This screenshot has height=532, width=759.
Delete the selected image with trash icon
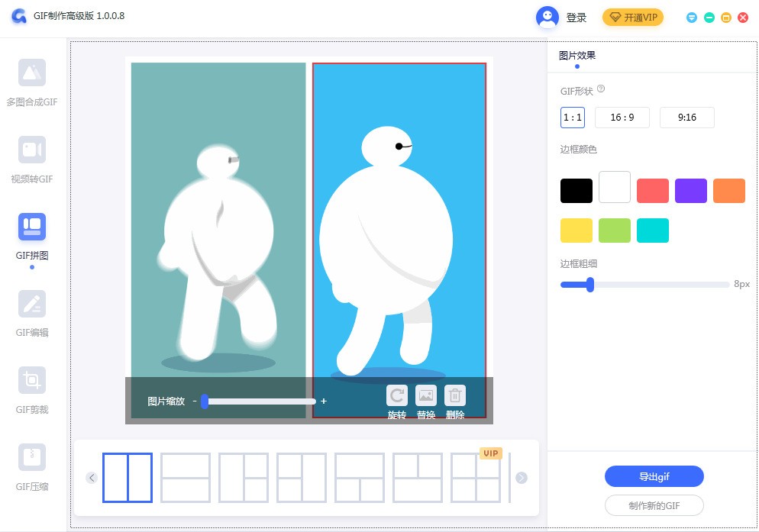pos(455,395)
